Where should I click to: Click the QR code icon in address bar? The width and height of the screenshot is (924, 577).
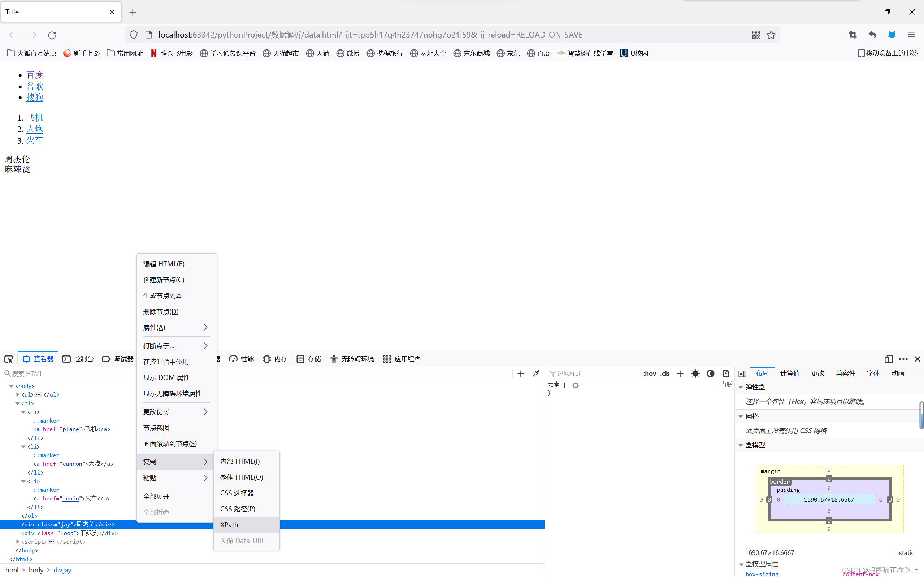[756, 35]
